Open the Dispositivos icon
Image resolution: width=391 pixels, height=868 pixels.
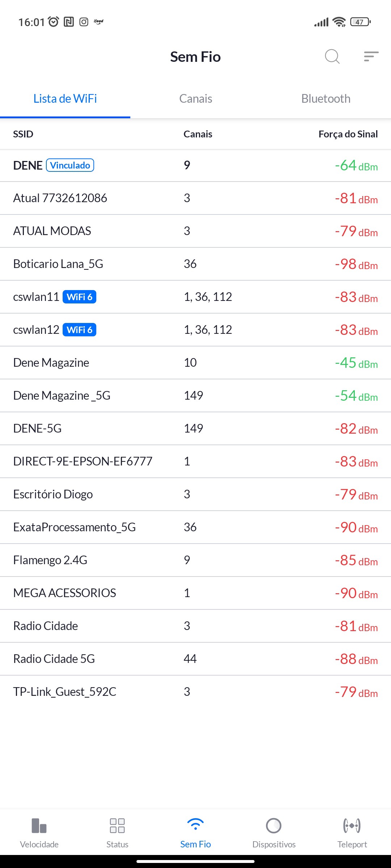pyautogui.click(x=274, y=833)
